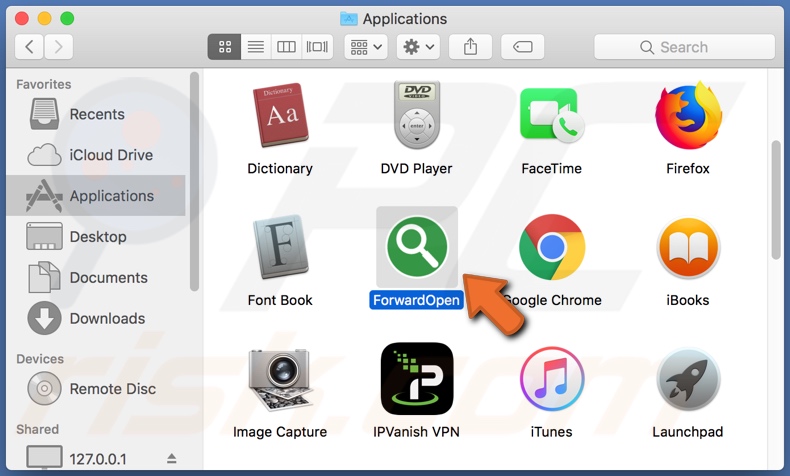The height and width of the screenshot is (476, 790).
Task: Select the Google Chrome app icon
Action: pos(552,247)
